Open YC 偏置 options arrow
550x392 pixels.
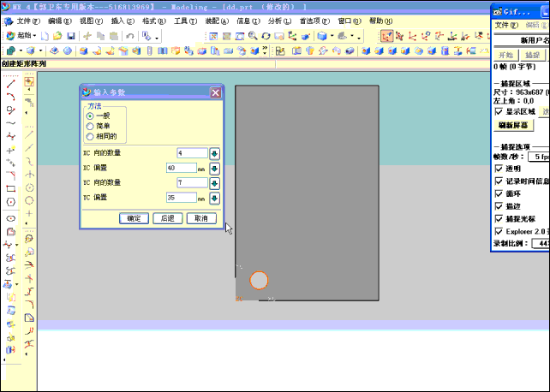point(215,199)
